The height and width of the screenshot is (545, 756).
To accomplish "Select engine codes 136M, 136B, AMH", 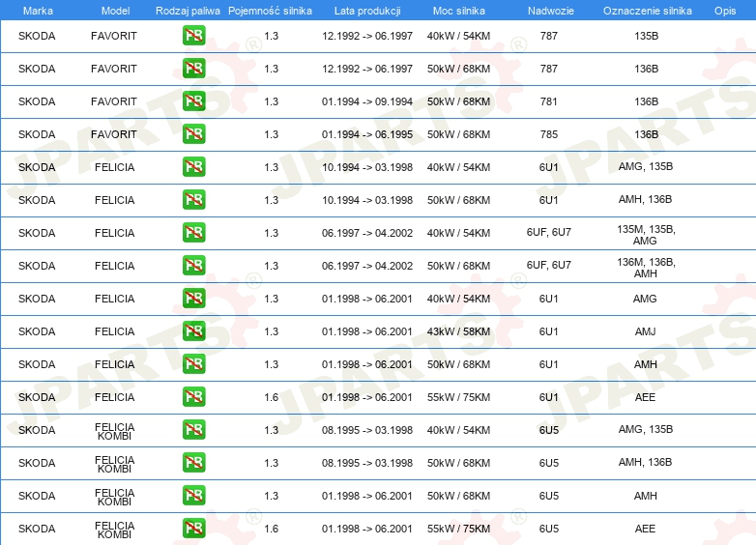I will (646, 268).
